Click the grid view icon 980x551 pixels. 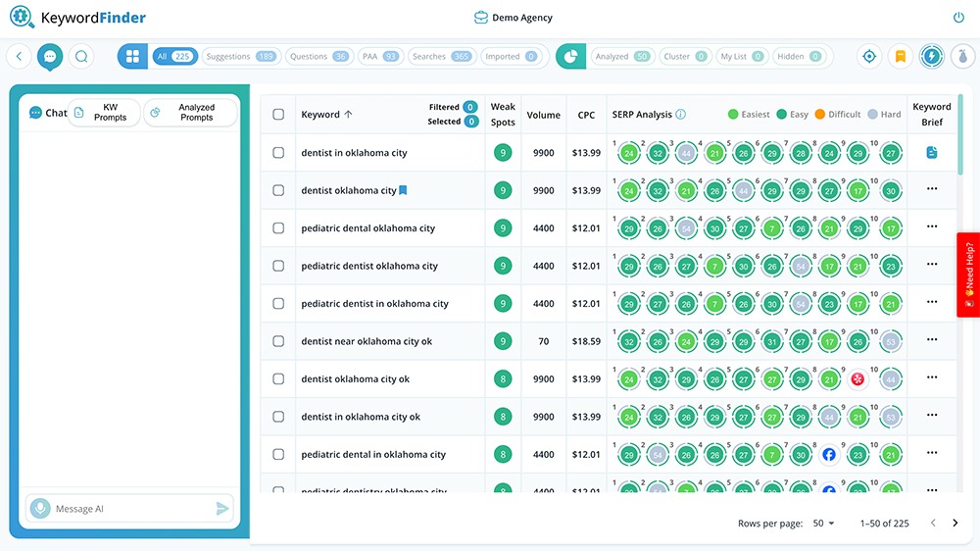(132, 56)
